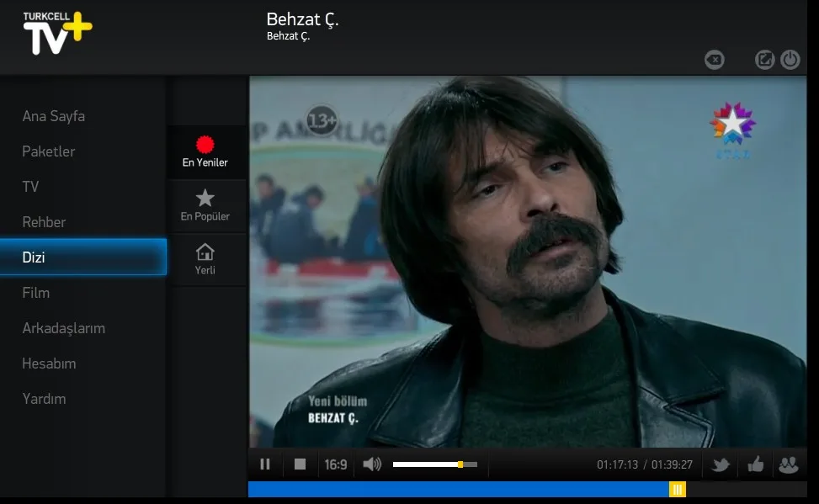The image size is (819, 504).
Task: Select the highlighted Dizi menu item
Action: pos(83,257)
